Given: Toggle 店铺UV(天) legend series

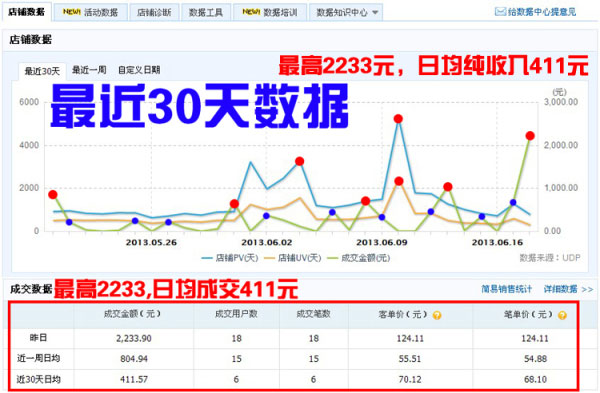Looking at the screenshot, I should pos(293,258).
